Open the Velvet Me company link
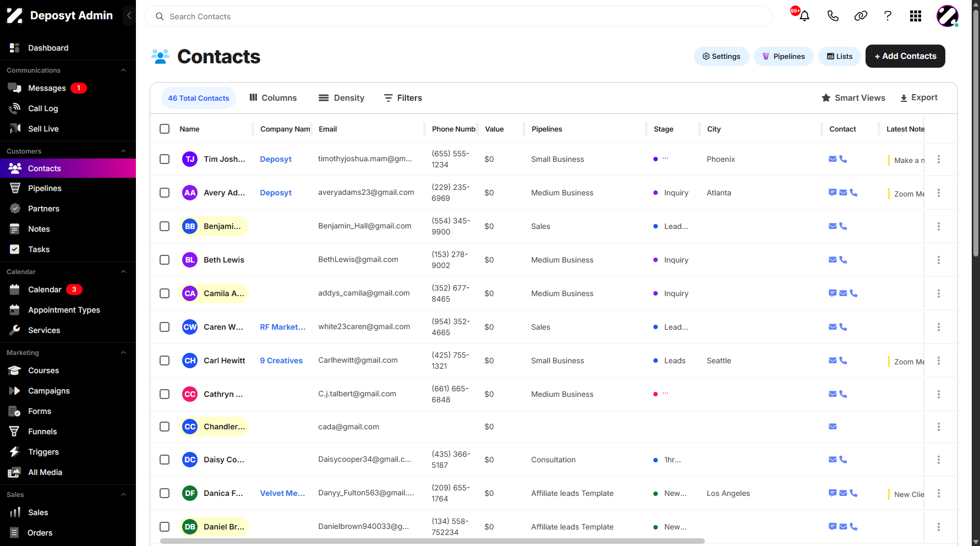Screen dimensions: 980x546 (x=282, y=493)
